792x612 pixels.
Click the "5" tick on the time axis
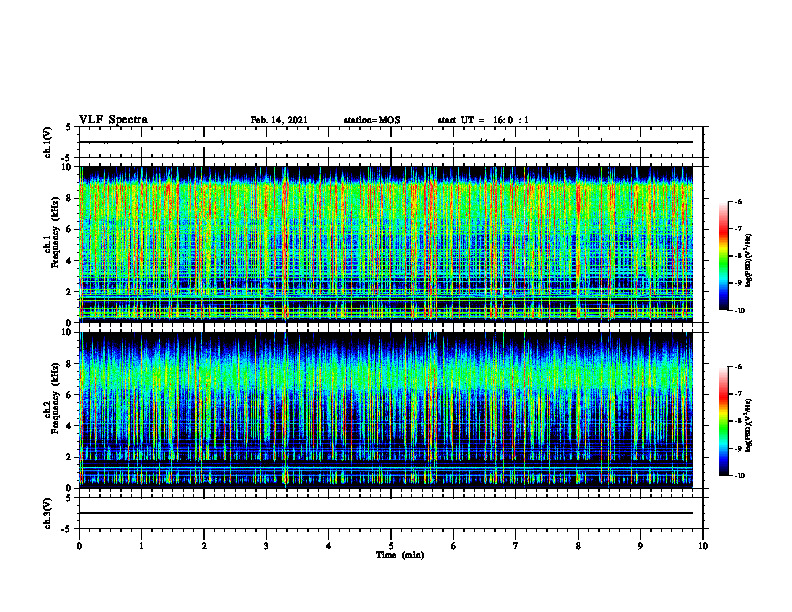391,546
